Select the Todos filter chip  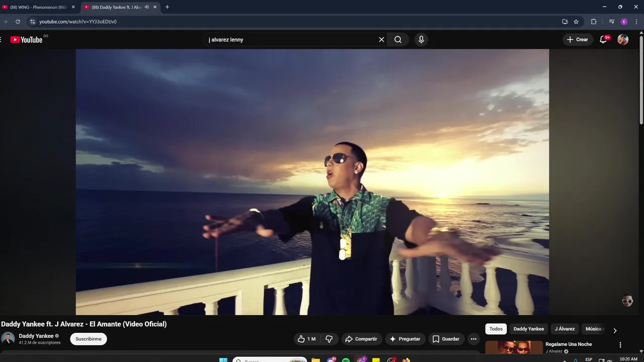click(x=496, y=329)
